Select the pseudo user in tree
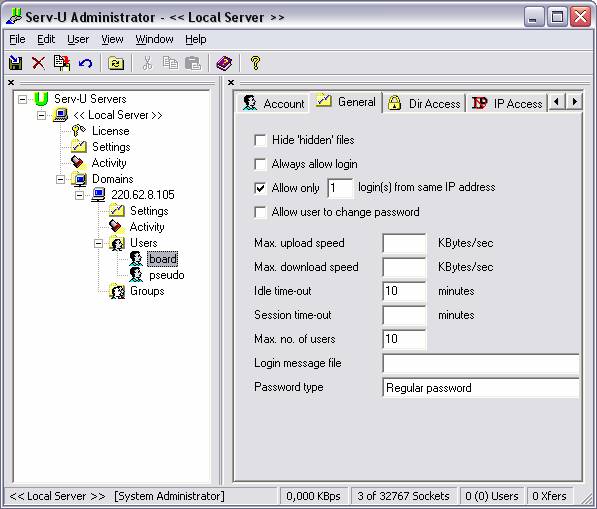Viewport: 597px width, 509px height. pos(166,275)
